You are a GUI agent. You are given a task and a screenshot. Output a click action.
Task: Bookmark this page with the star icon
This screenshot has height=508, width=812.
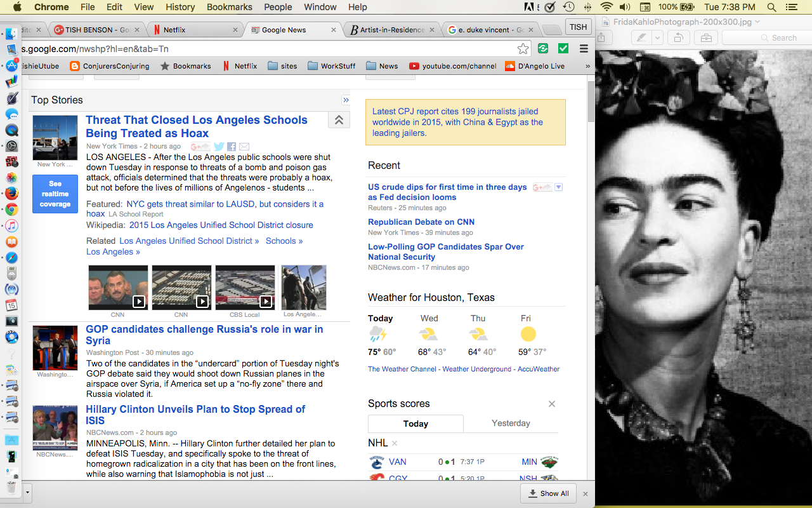523,49
